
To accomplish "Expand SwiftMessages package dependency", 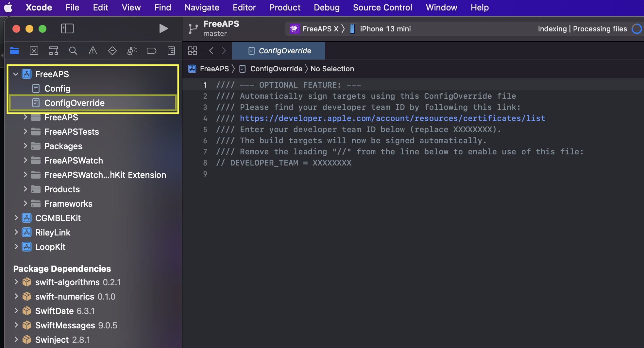I will click(16, 325).
